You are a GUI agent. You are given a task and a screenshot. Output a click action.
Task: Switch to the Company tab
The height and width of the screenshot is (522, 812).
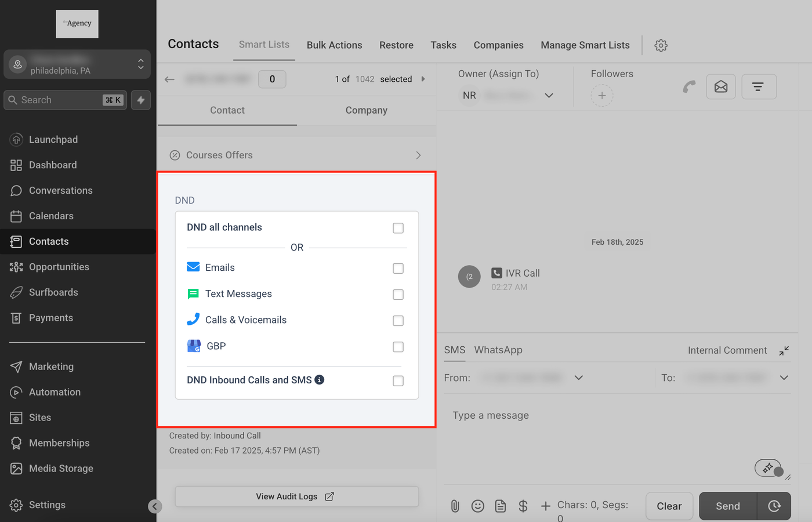366,110
